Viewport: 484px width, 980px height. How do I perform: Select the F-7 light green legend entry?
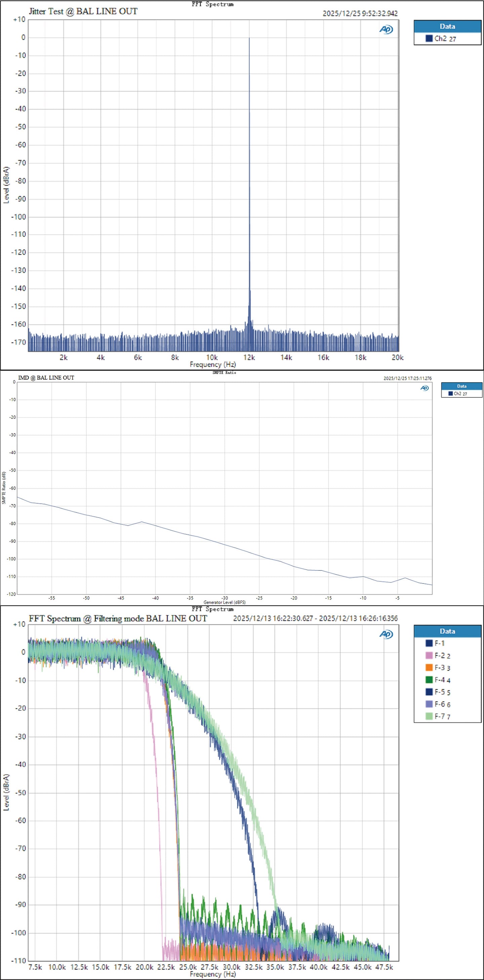438,717
